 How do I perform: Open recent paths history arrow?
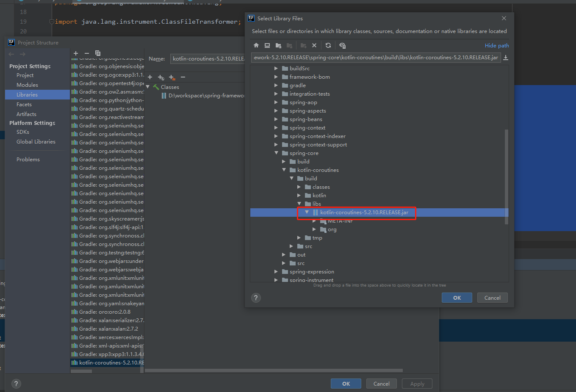506,58
